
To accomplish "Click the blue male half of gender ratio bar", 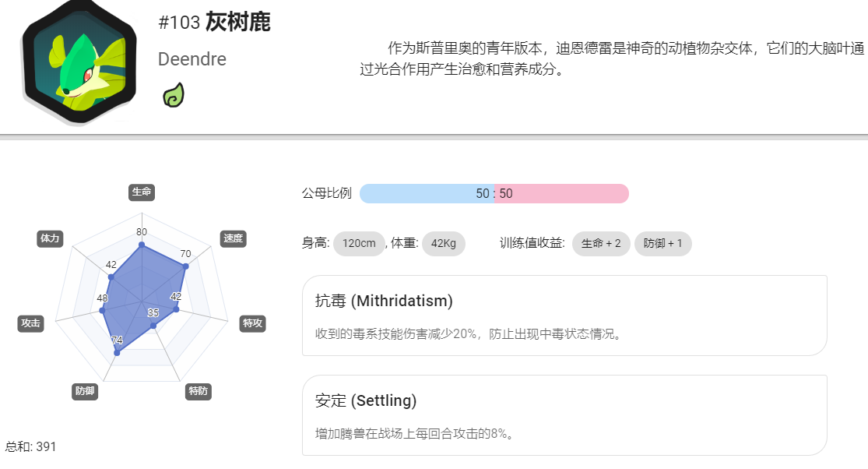I will pyautogui.click(x=427, y=194).
